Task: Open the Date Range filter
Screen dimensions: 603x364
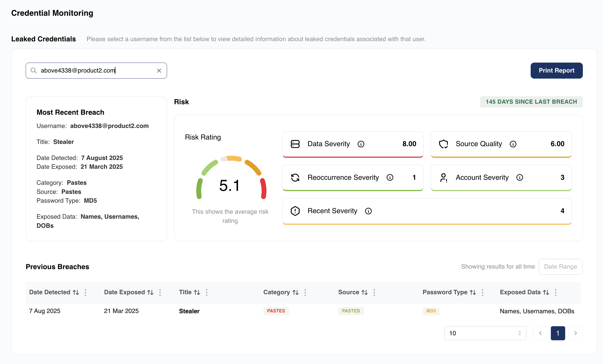Action: [560, 267]
